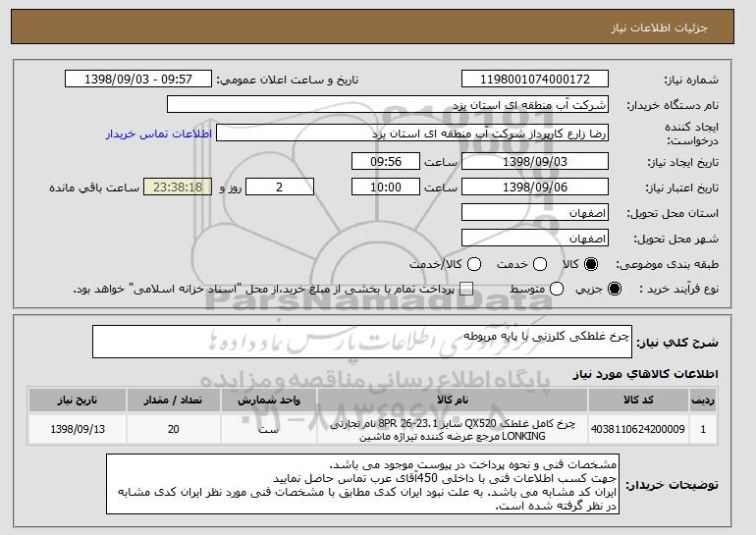Select the جزیی purchase type radio
756x535 pixels.
click(x=615, y=289)
